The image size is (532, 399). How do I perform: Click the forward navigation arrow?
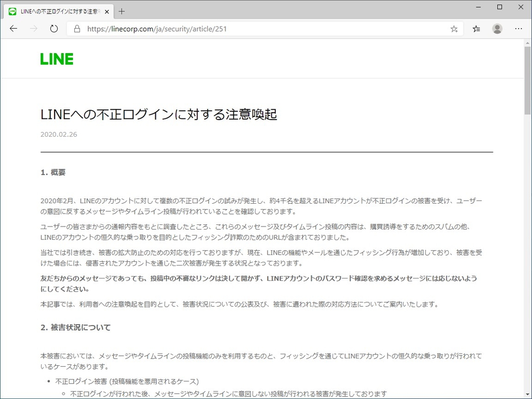(33, 29)
